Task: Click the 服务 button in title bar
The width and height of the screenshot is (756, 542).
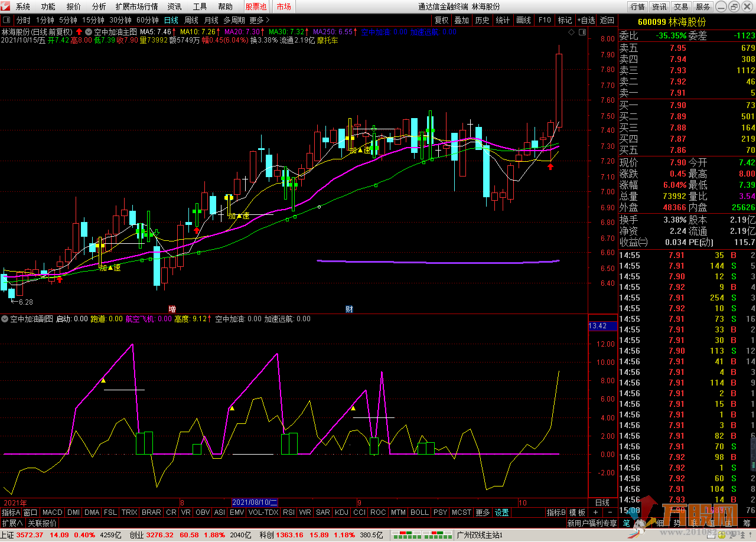Action: pyautogui.click(x=703, y=6)
